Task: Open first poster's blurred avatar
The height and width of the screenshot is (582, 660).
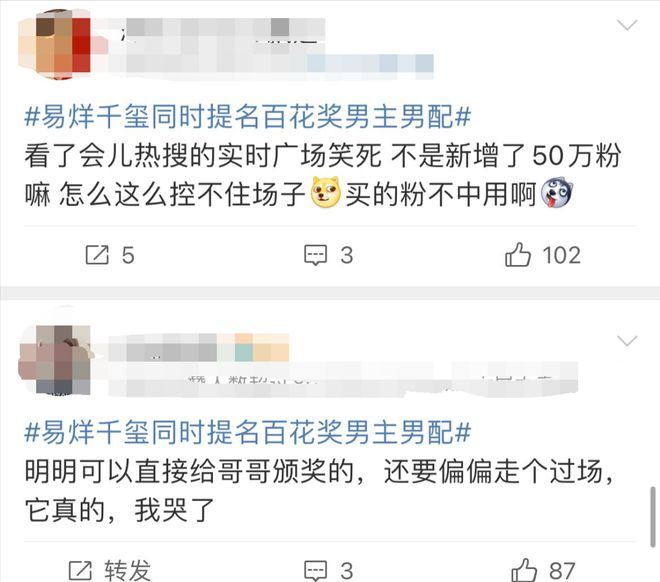Action: coord(55,44)
